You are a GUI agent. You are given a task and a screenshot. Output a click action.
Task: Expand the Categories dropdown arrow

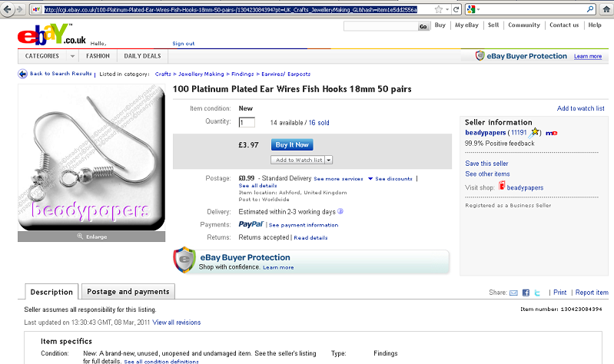click(x=72, y=56)
